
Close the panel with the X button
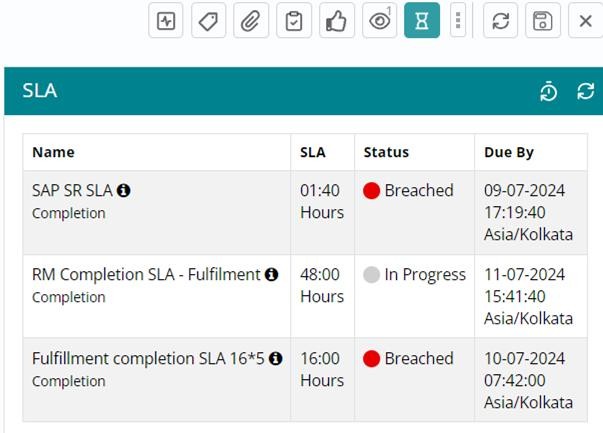click(586, 21)
